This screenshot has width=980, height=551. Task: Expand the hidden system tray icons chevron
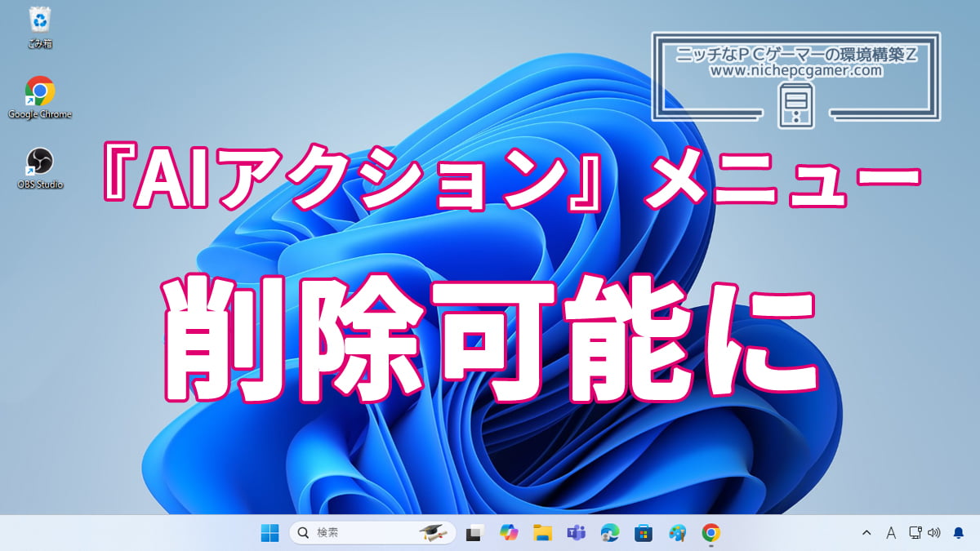866,533
